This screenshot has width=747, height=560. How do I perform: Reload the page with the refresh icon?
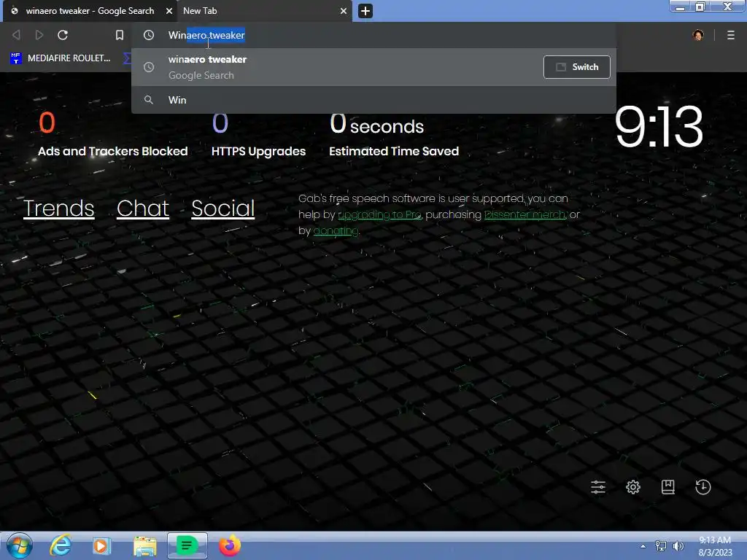pyautogui.click(x=63, y=35)
